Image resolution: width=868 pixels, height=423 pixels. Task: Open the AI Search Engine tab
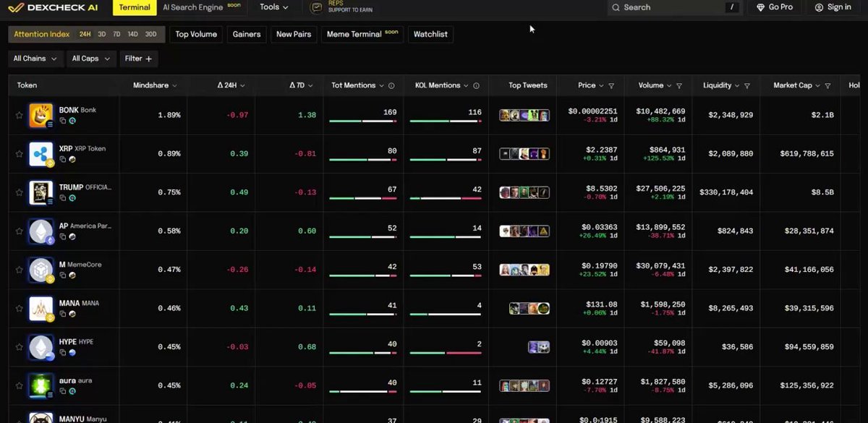pos(200,7)
